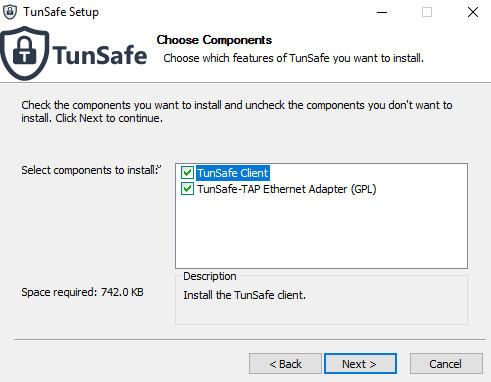Click the TunSafe Setup title text

pyautogui.click(x=61, y=12)
